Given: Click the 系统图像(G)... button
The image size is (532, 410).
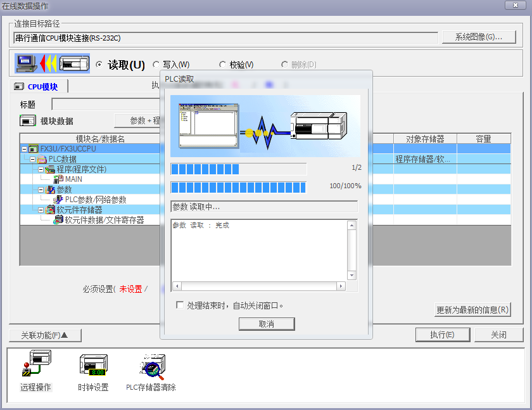Looking at the screenshot, I should pos(478,37).
